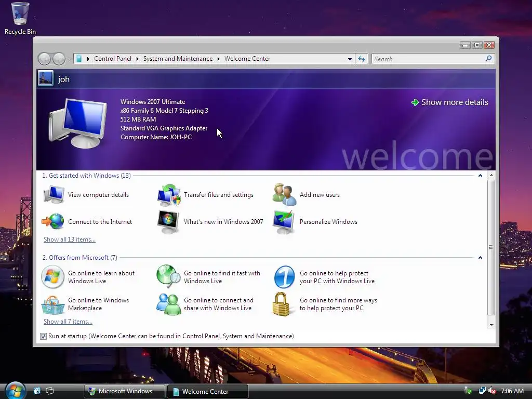Click the What's new in Windows 2007 icon
This screenshot has width=532, height=399.
[x=168, y=222]
